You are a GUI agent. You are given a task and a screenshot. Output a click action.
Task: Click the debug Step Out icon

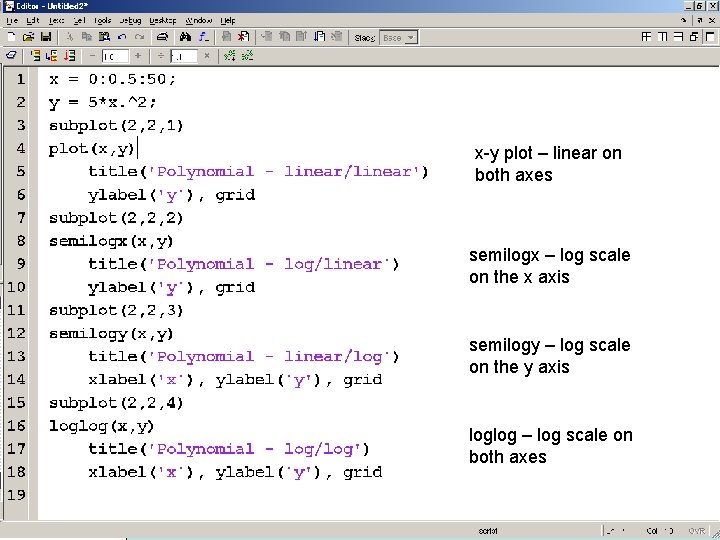(301, 37)
